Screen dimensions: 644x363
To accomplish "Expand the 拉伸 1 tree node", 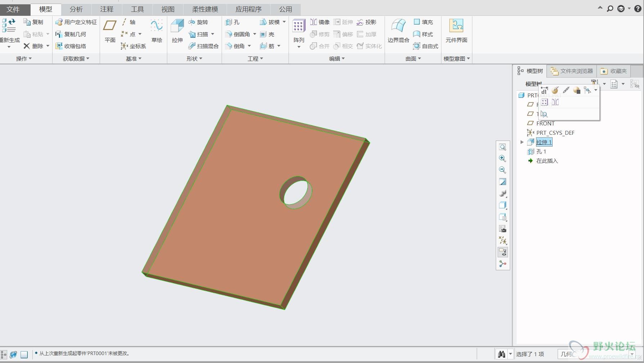I will (522, 142).
